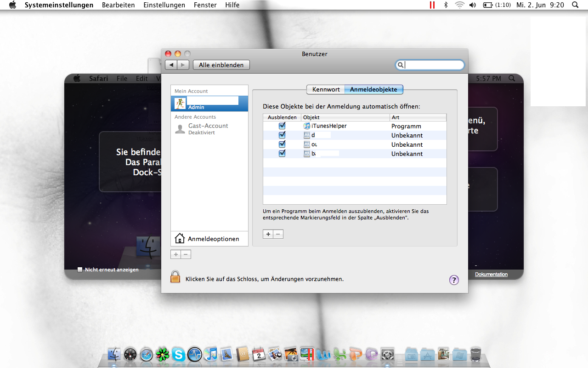This screenshot has height=368, width=588.
Task: Open the Fenster menu
Action: (205, 5)
